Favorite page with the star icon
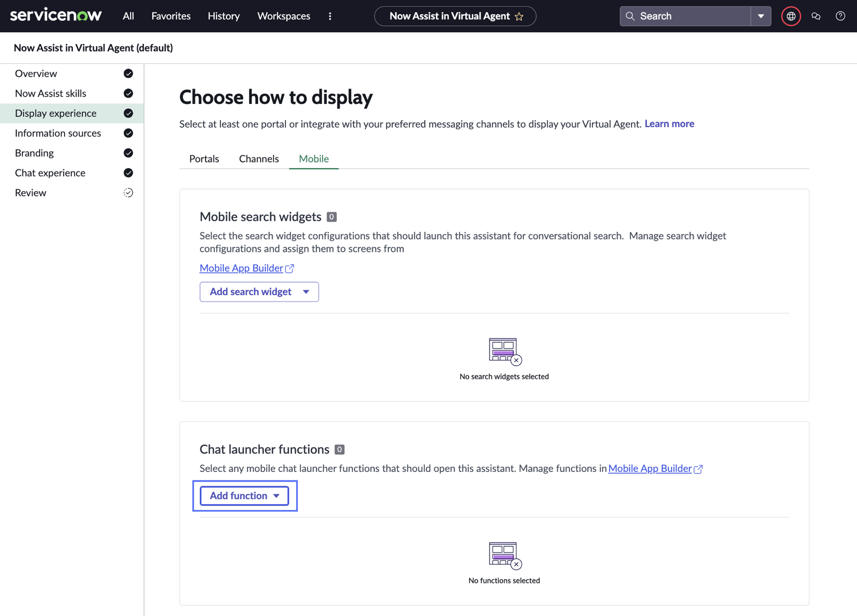 [x=519, y=17]
